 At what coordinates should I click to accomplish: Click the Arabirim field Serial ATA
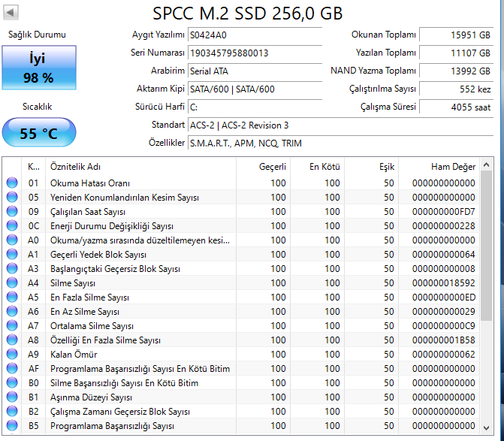coord(255,71)
